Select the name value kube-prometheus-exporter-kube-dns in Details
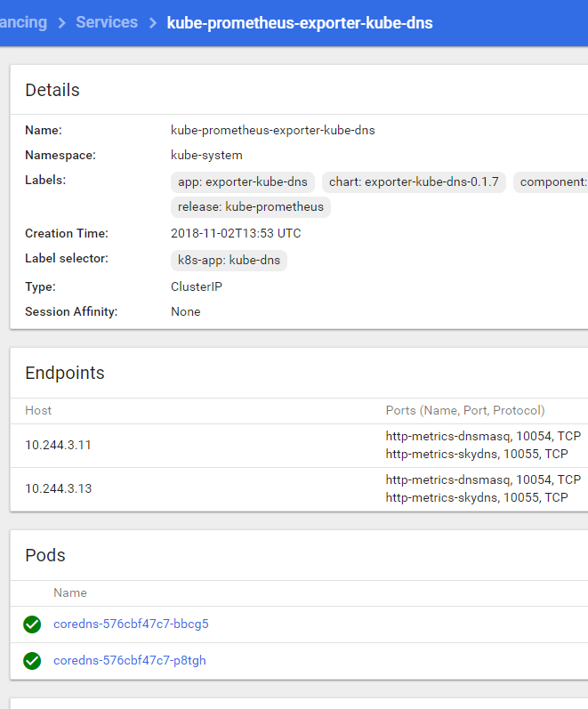Image resolution: width=588 pixels, height=709 pixels. (x=273, y=130)
